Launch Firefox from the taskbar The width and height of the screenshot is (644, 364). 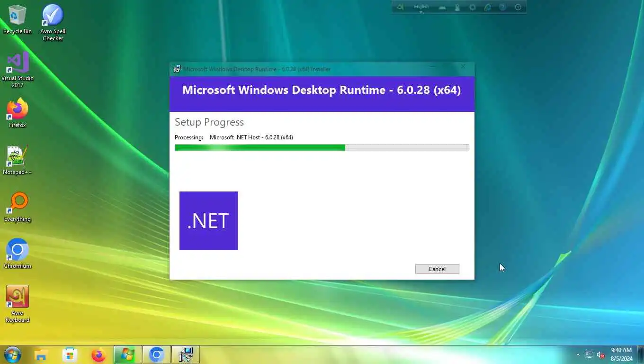pos(98,355)
